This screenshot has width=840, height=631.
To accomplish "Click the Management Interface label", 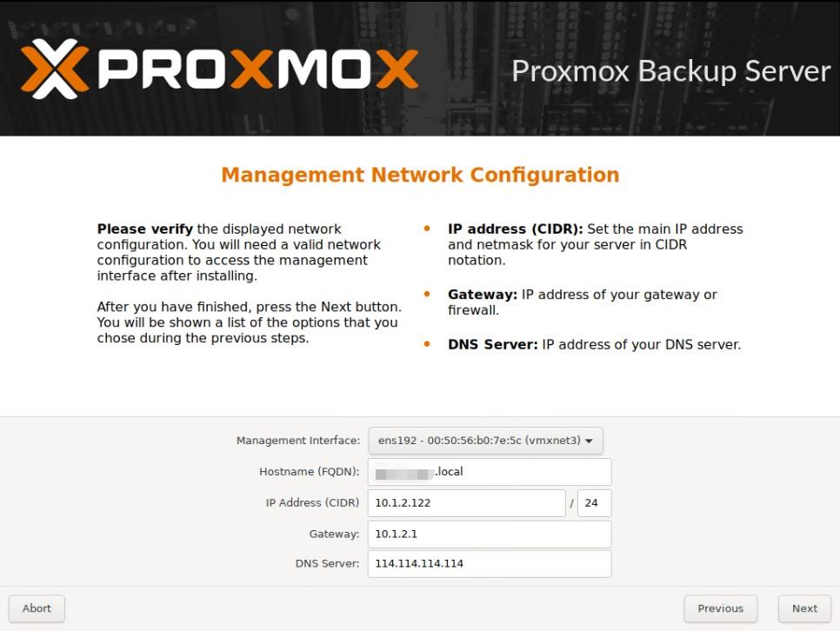I will pyautogui.click(x=298, y=441).
